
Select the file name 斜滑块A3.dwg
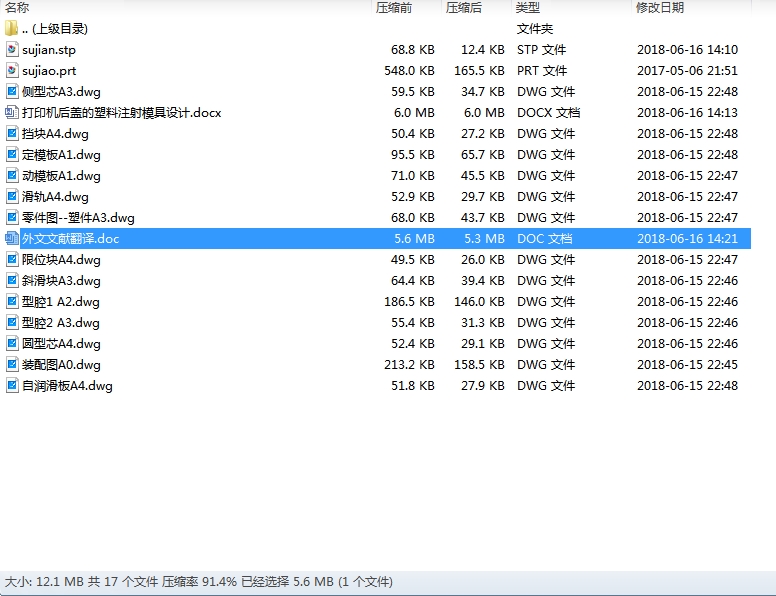click(61, 281)
